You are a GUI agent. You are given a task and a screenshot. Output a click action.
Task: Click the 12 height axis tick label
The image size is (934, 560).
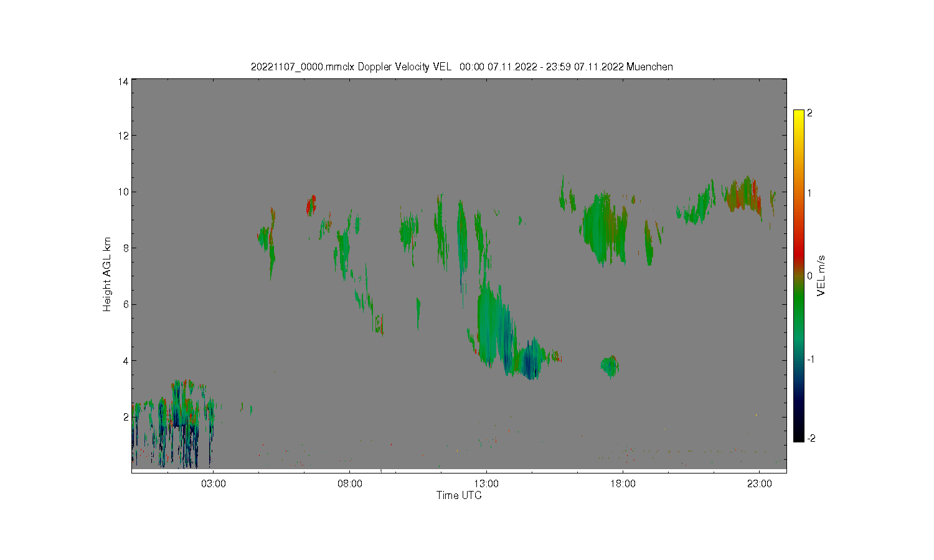click(123, 136)
